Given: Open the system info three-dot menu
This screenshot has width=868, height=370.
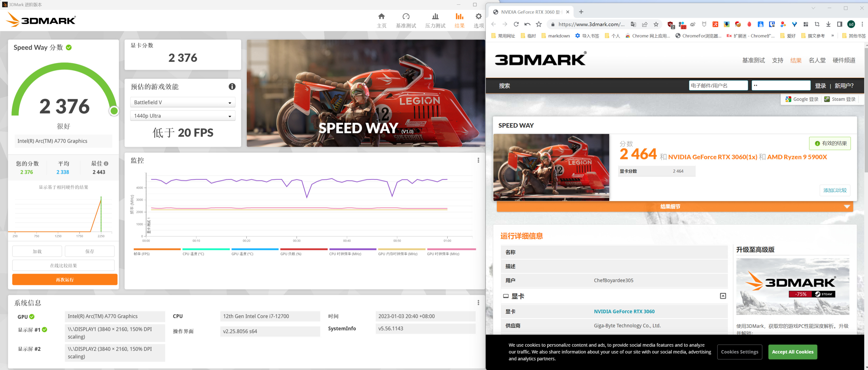Looking at the screenshot, I should 478,302.
